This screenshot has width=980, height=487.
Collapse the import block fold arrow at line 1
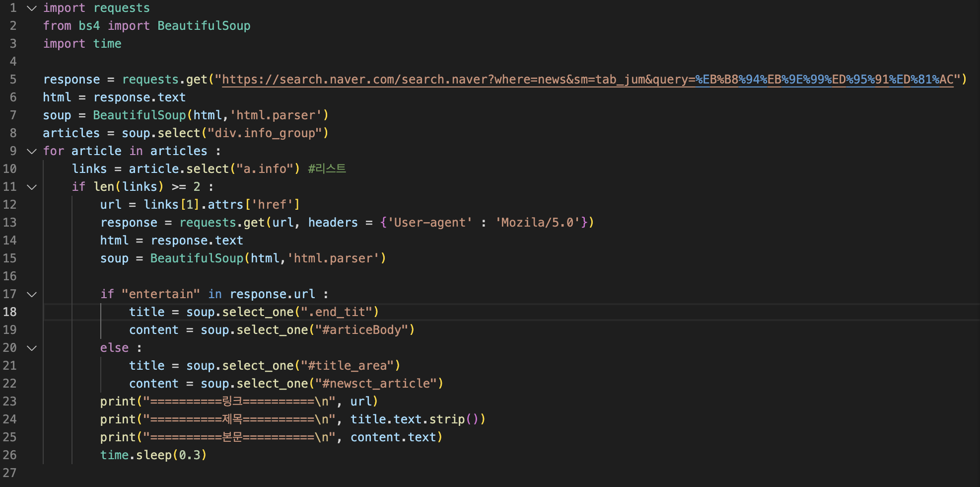click(32, 8)
